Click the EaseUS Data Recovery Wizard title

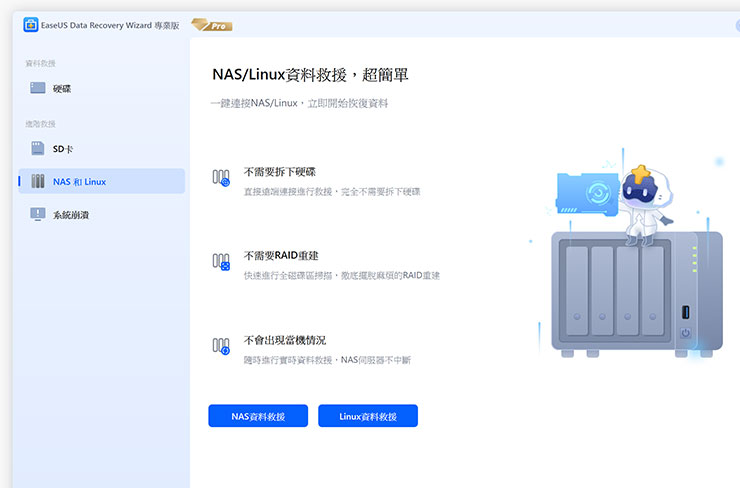110,25
